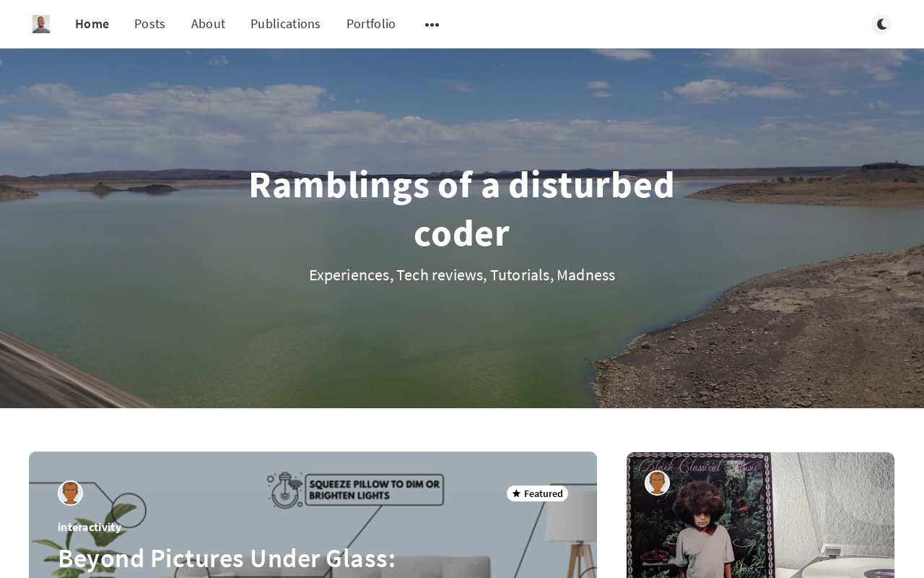Click the Experiences, Tech reviews tagline
Viewport: 924px width, 578px height.
tap(462, 275)
